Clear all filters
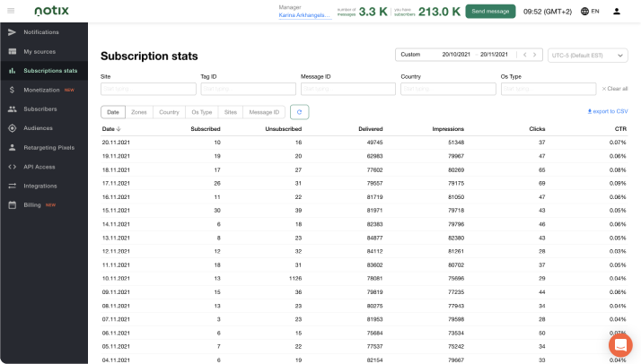641x364 pixels. 614,89
